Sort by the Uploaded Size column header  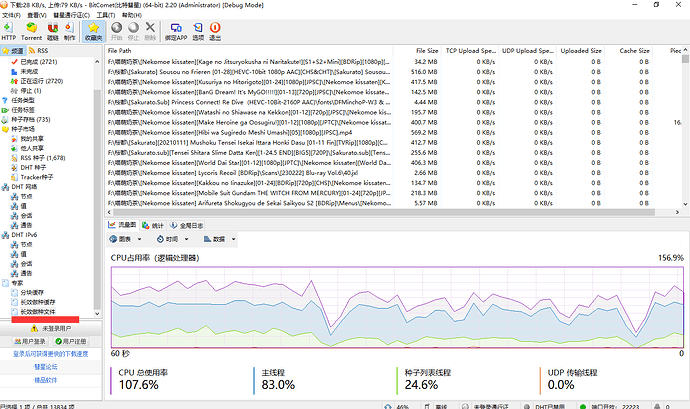(581, 51)
